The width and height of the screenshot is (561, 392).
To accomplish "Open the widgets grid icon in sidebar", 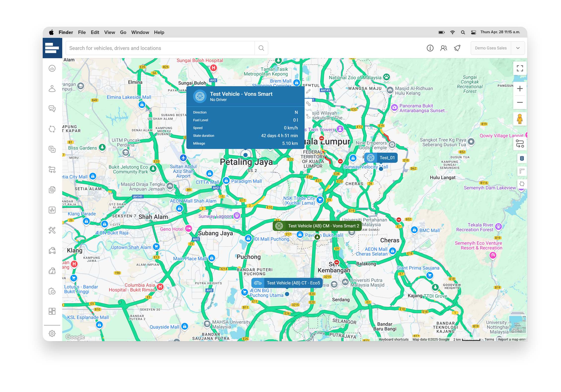I will [x=52, y=311].
